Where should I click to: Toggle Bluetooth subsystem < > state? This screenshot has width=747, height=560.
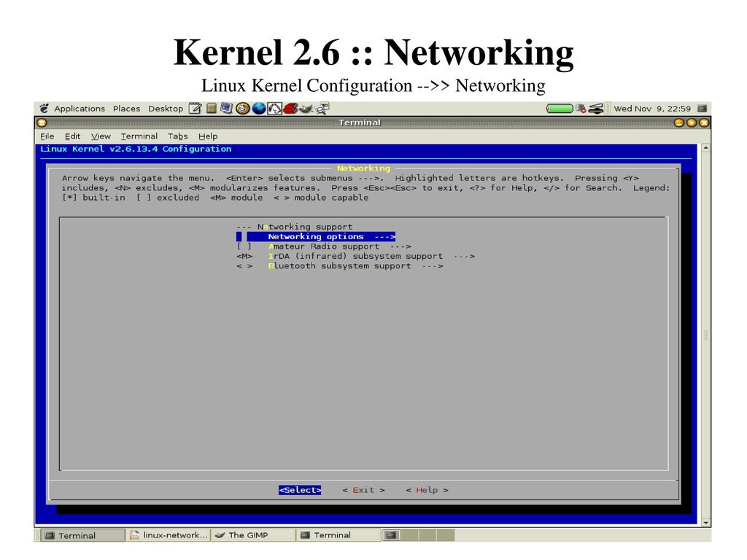[x=244, y=266]
